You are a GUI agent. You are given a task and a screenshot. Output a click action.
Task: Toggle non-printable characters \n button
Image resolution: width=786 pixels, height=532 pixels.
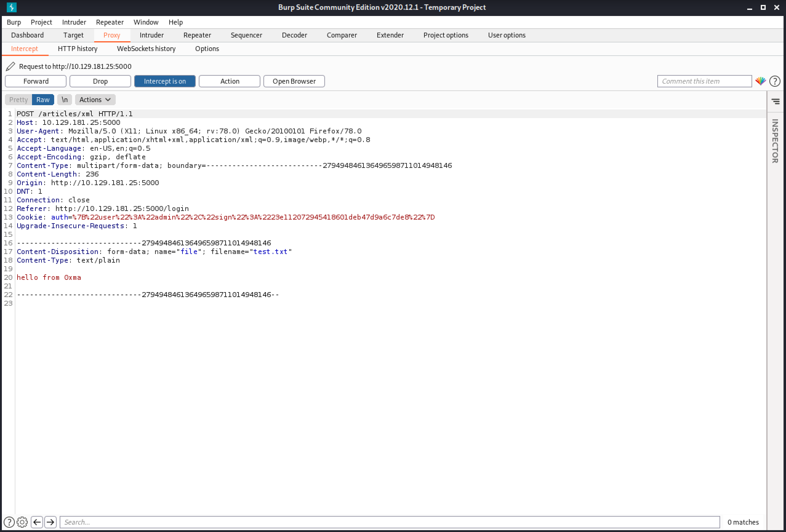[x=65, y=100]
